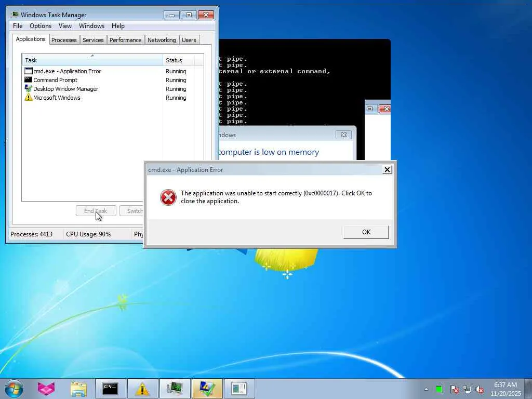Open the Options menu in Task Manager
Image resolution: width=532 pixels, height=399 pixels.
(41, 26)
